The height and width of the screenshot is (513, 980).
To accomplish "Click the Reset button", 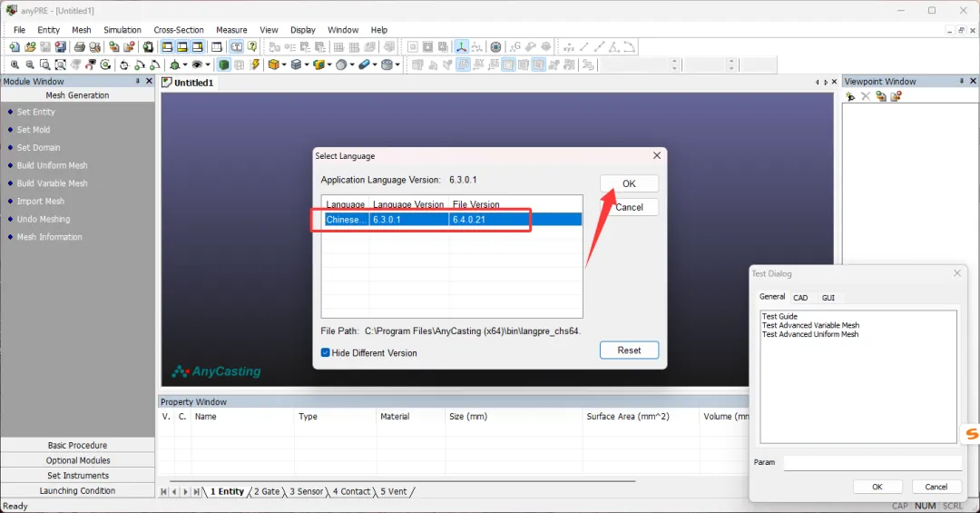I will (x=629, y=350).
